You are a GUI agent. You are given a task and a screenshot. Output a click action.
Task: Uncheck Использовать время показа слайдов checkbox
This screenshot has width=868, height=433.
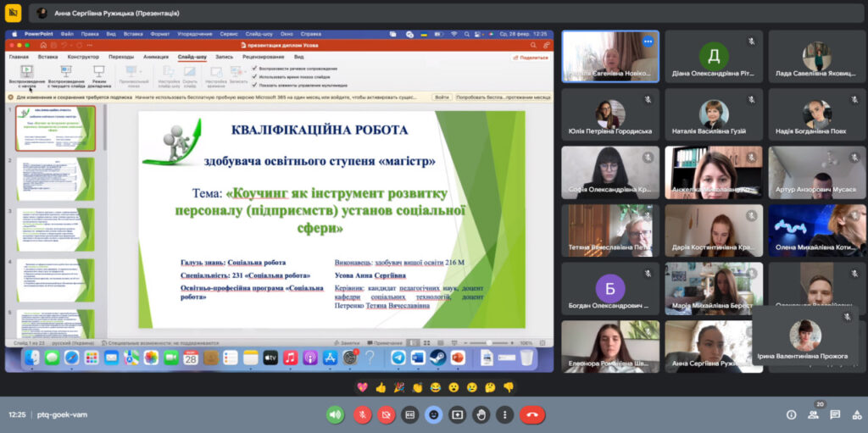(255, 76)
